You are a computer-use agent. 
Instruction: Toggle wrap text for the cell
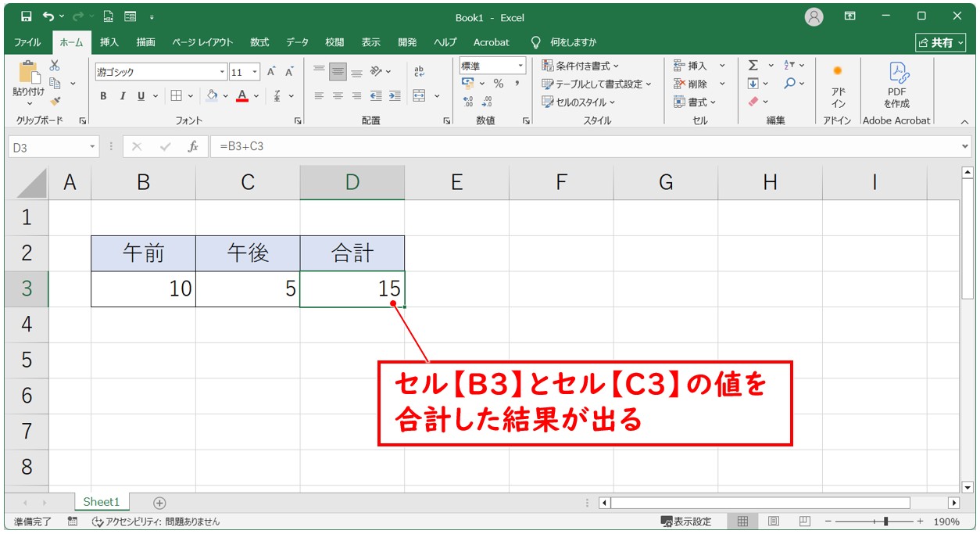tap(420, 70)
